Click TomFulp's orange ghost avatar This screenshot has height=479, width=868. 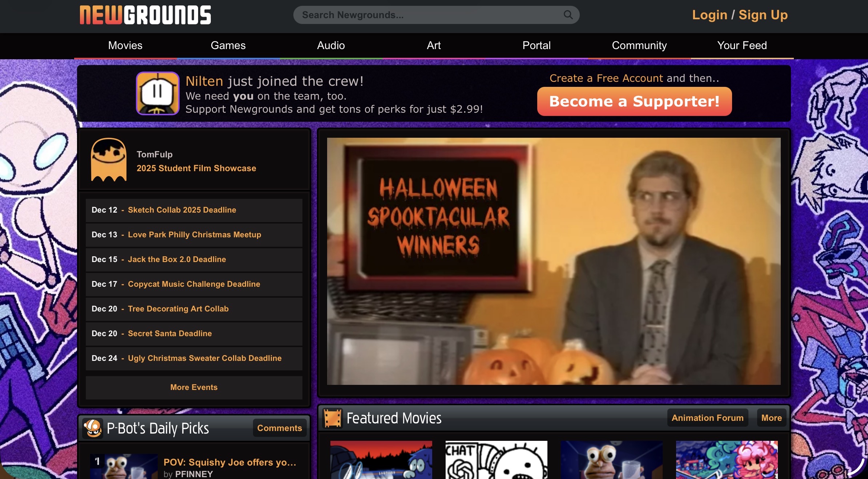[x=109, y=160]
